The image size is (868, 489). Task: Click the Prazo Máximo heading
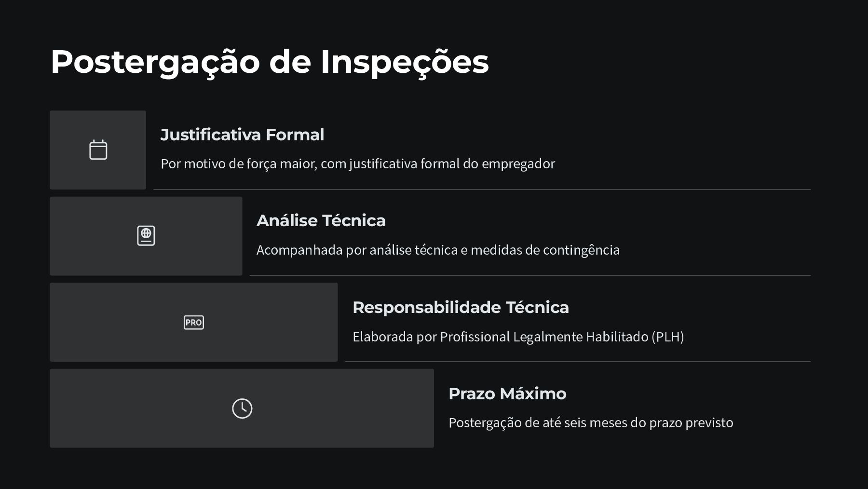(507, 394)
